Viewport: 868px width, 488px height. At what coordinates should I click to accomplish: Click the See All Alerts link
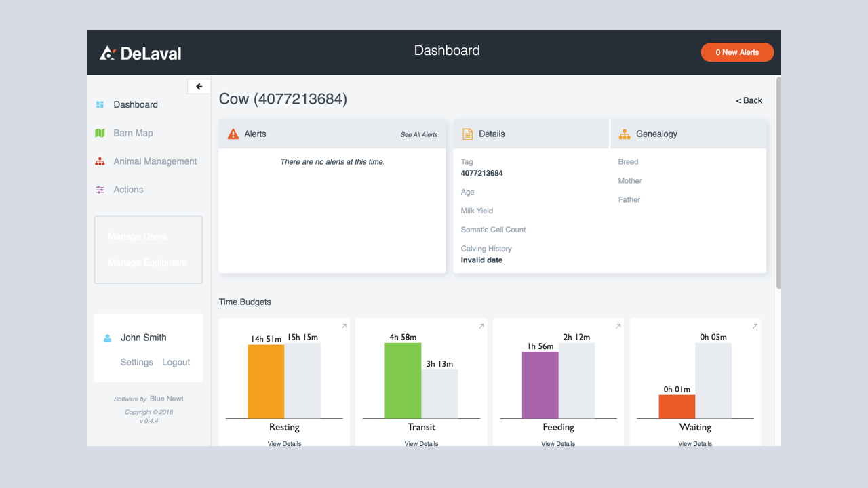pos(418,134)
